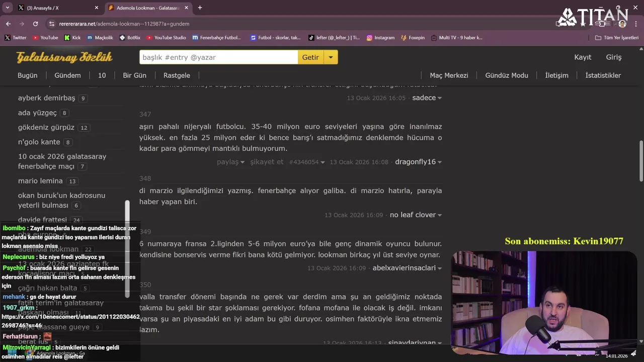The height and width of the screenshot is (362, 644).
Task: Click the address bar URL
Action: [124, 24]
